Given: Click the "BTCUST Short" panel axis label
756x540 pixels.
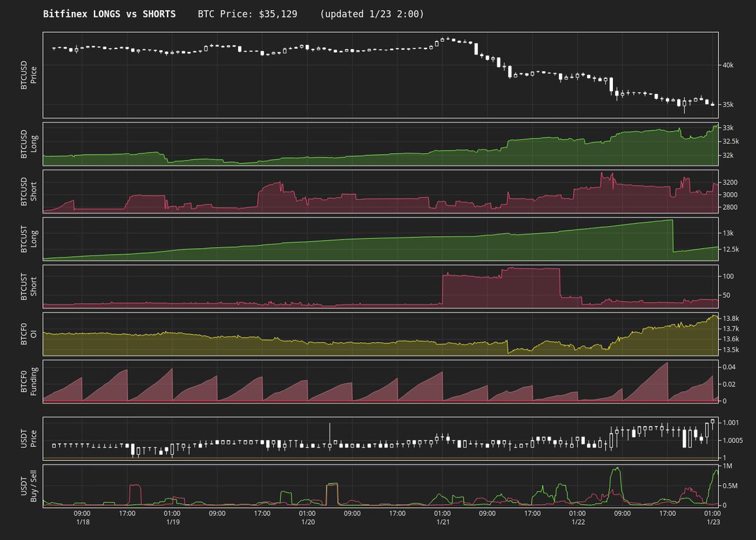Looking at the screenshot, I should tap(29, 286).
